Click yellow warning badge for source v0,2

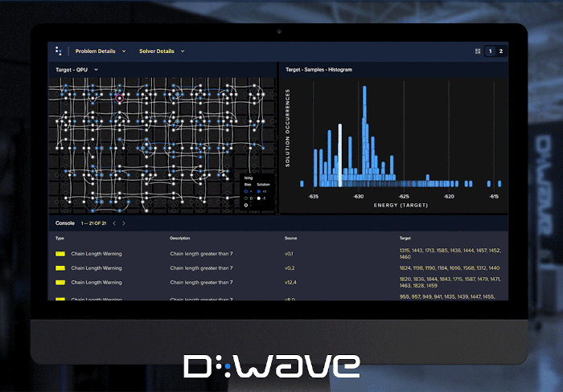(60, 268)
